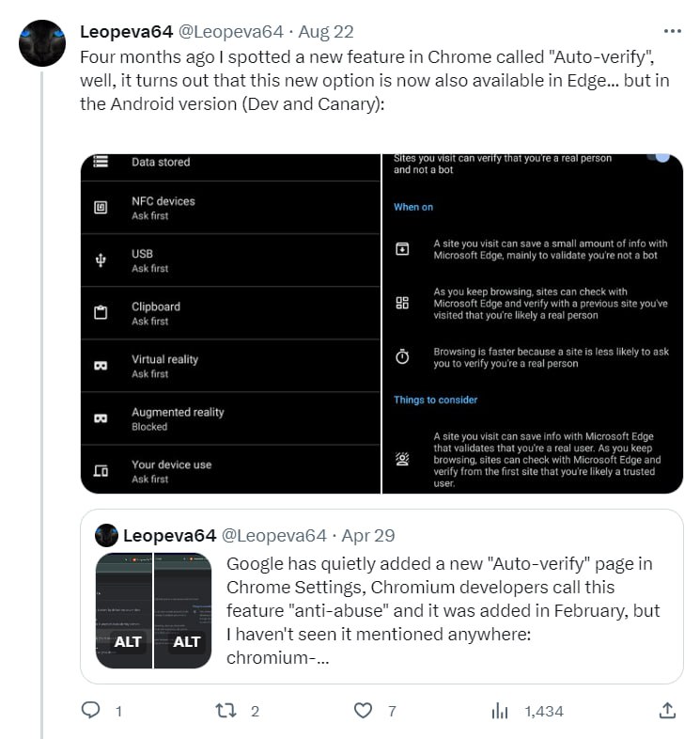
Task: Share the tweet via the share icon
Action: click(667, 711)
